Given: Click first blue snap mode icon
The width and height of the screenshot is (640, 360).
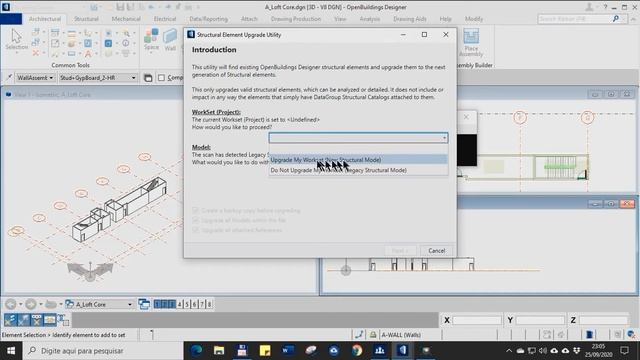Looking at the screenshot, I should coord(10,320).
